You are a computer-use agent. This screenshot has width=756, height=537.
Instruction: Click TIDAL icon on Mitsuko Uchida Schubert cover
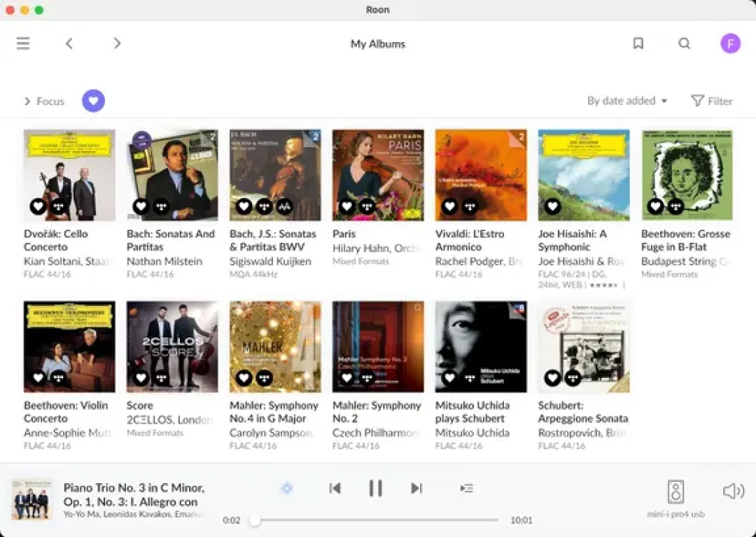[470, 378]
